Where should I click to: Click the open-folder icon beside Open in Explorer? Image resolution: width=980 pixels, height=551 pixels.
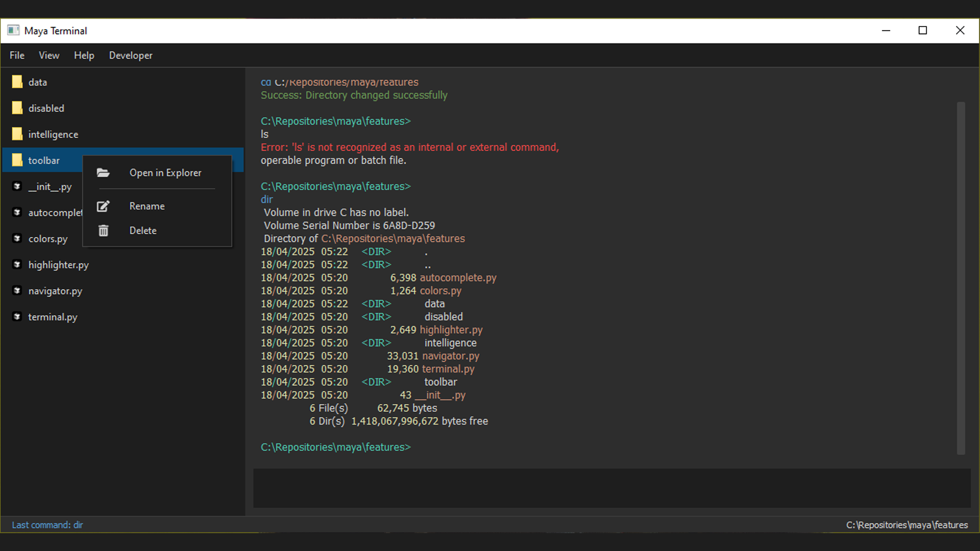coord(103,173)
